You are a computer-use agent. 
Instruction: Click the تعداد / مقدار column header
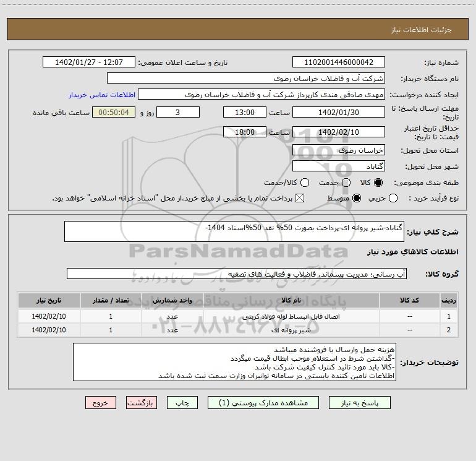click(x=111, y=300)
